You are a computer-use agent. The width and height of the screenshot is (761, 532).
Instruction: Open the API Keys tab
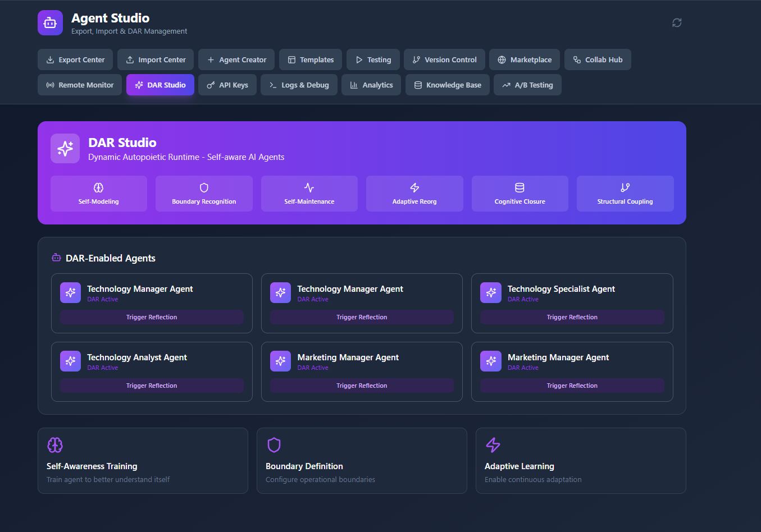pyautogui.click(x=227, y=85)
